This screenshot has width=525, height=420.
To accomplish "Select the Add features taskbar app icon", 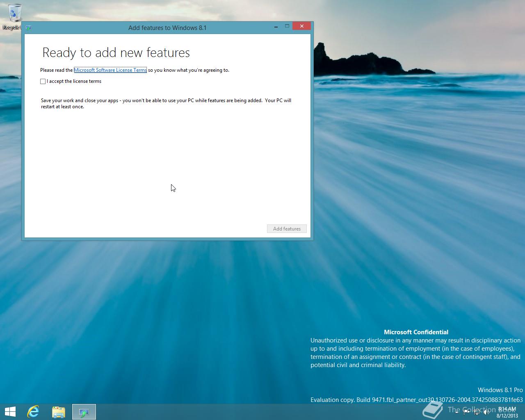I will click(84, 412).
